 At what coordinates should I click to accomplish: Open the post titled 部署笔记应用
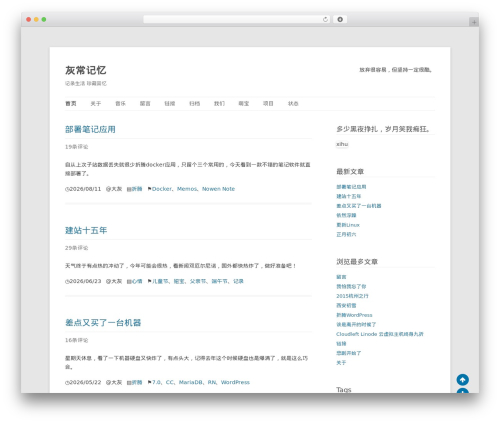(90, 129)
